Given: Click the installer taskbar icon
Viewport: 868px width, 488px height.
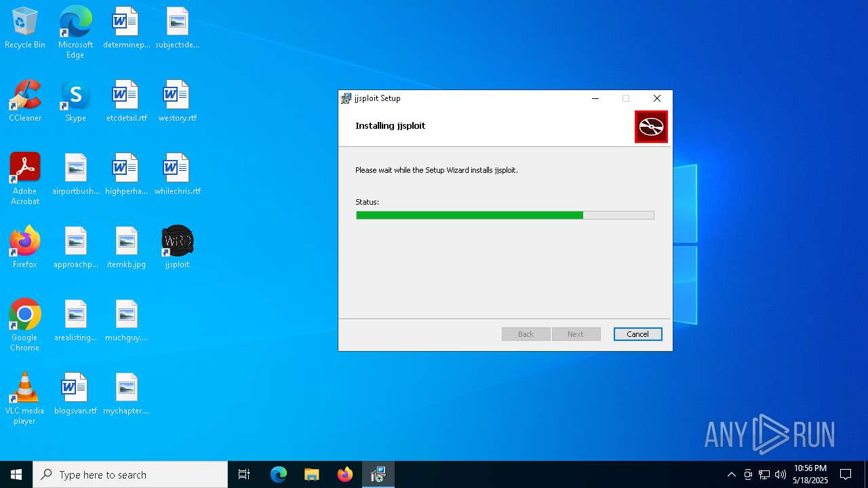Looking at the screenshot, I should [x=378, y=474].
